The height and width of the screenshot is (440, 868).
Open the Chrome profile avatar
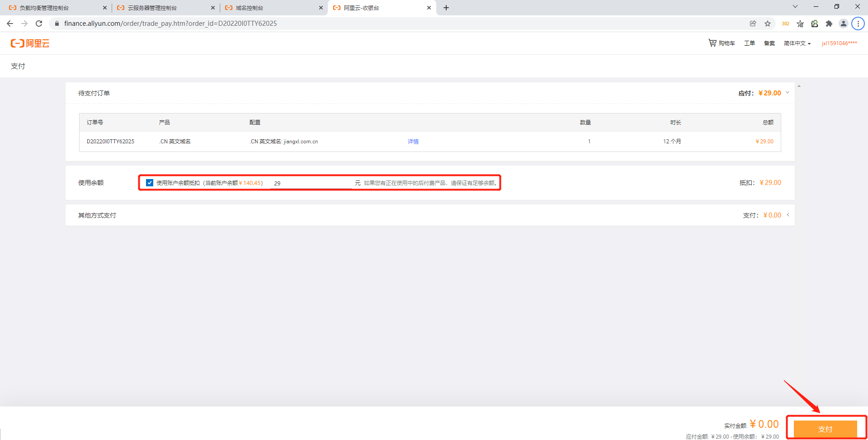pyautogui.click(x=844, y=24)
